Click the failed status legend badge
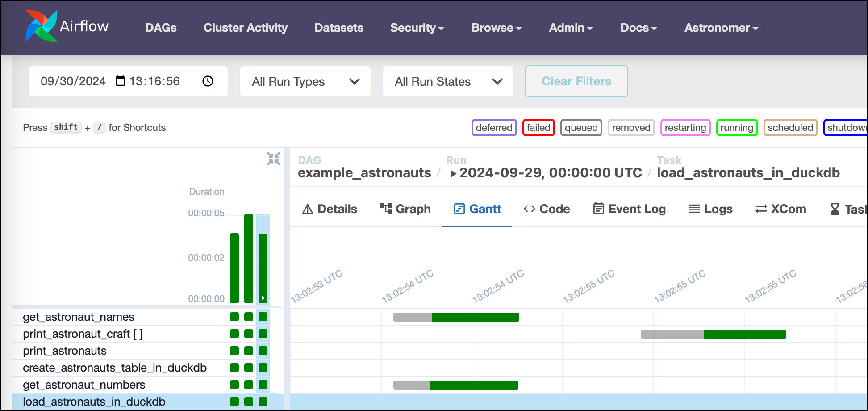This screenshot has width=868, height=411. tap(538, 128)
